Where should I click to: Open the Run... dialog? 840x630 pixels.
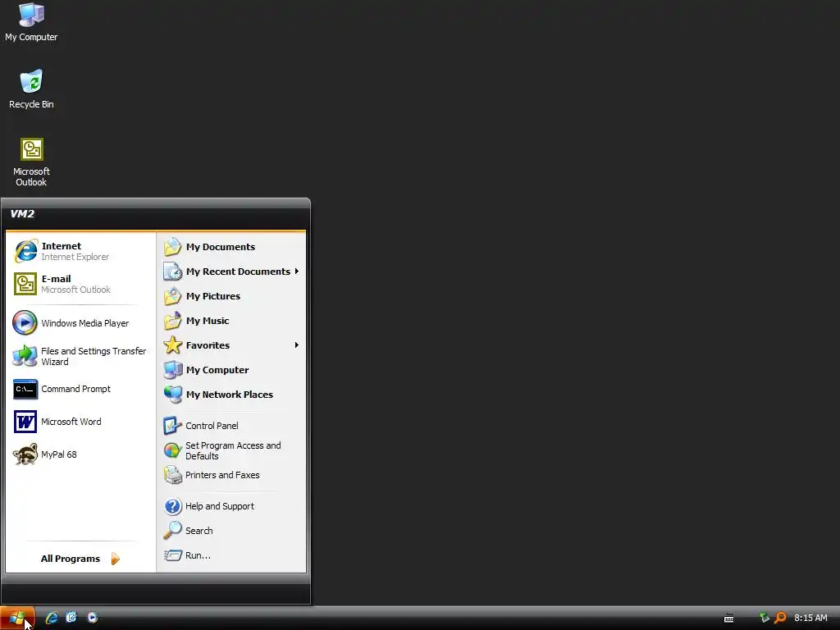coord(231,555)
